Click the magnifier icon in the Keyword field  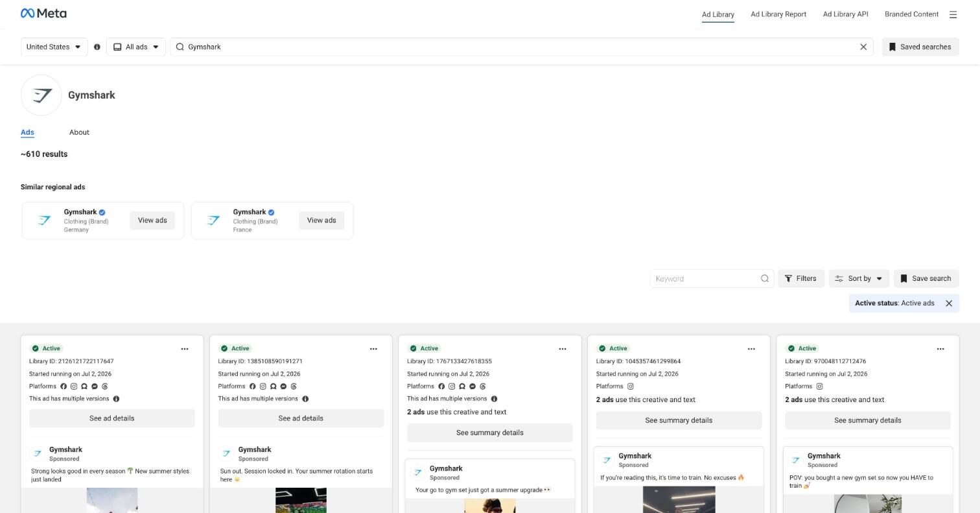(765, 279)
